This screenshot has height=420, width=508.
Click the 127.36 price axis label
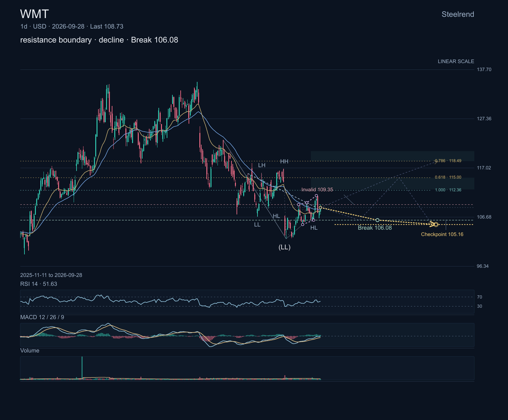coord(484,119)
